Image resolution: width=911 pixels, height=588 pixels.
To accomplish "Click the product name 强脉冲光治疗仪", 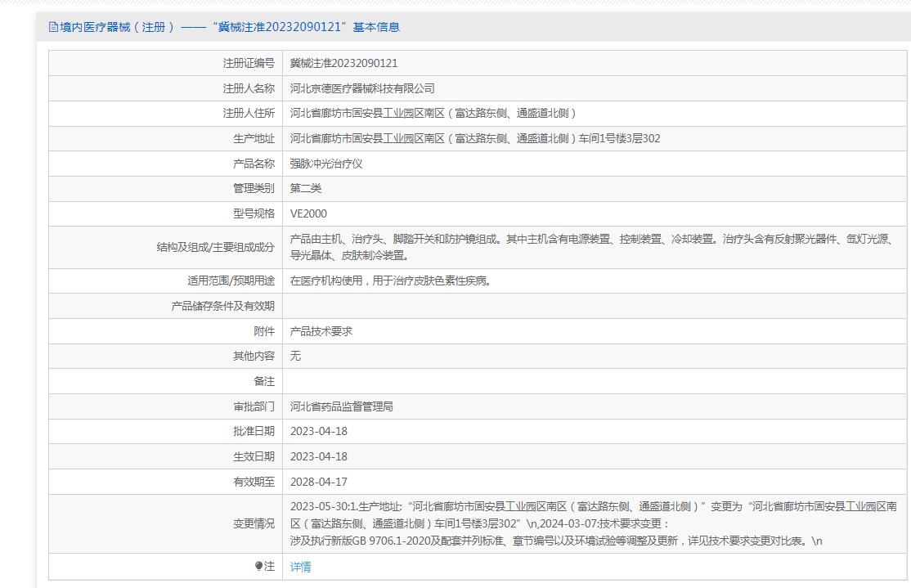I will [326, 164].
